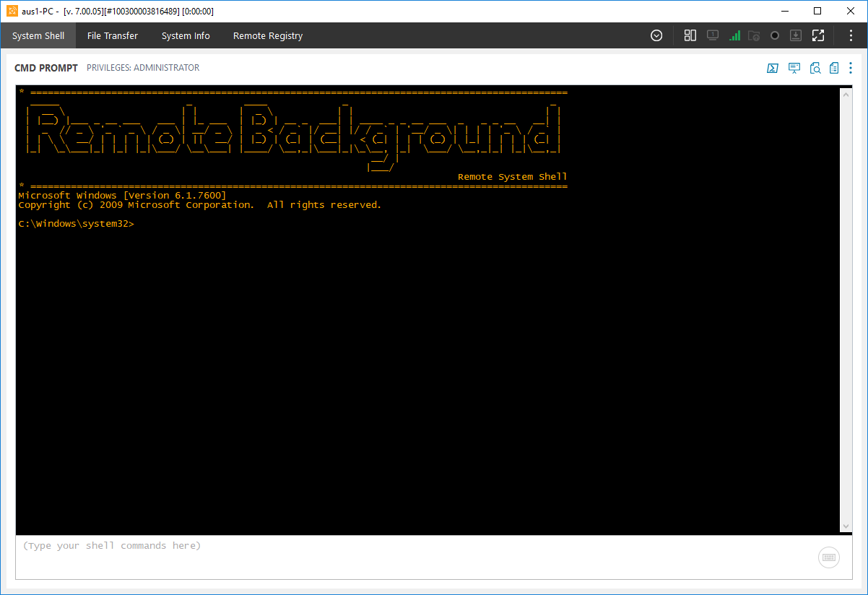Start a session recording with the record icon

(x=775, y=35)
